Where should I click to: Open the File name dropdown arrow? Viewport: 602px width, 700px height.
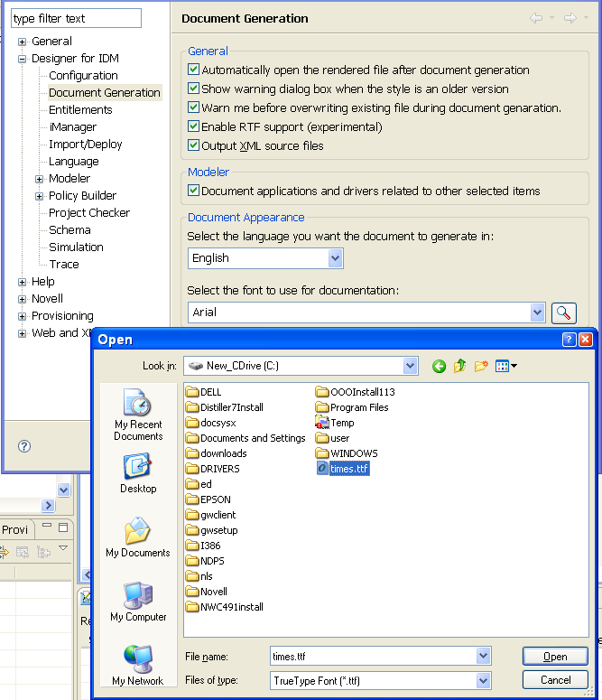coord(483,656)
